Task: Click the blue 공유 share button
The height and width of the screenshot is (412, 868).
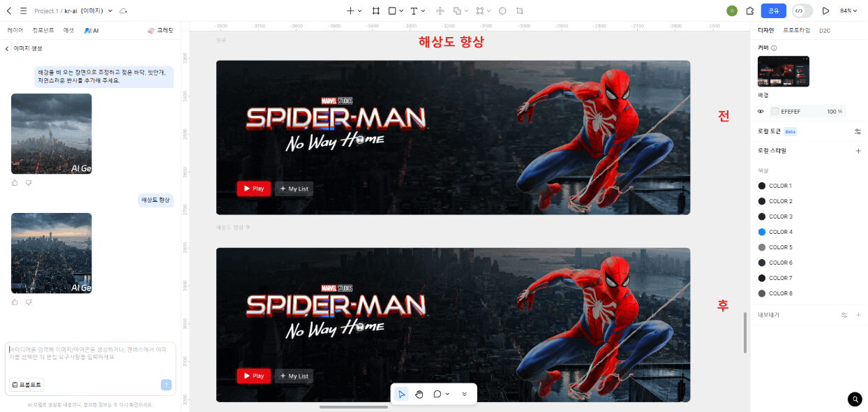Action: (773, 11)
